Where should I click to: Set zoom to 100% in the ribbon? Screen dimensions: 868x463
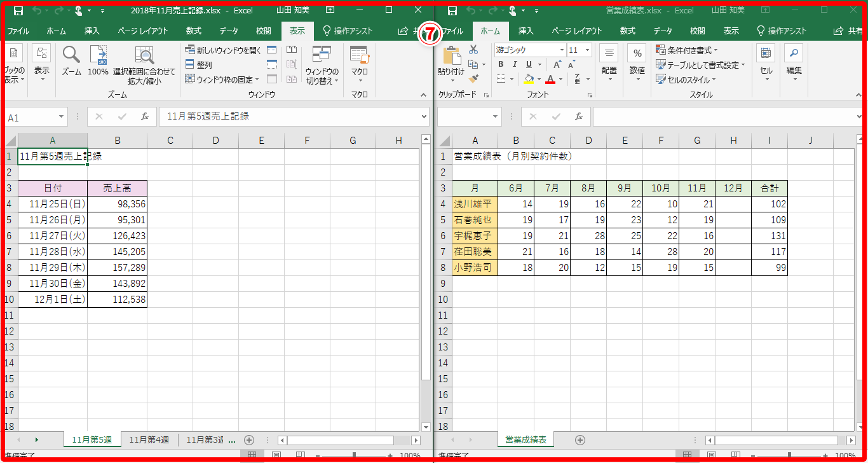(98, 61)
